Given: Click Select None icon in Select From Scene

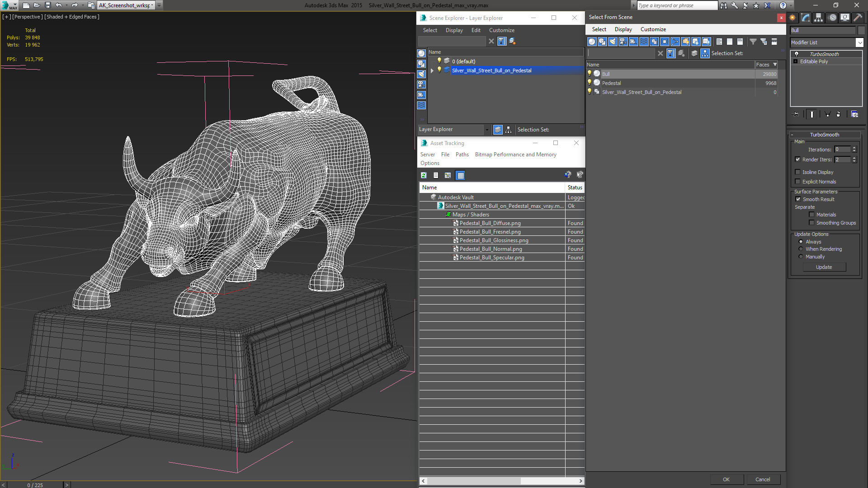Looking at the screenshot, I should (x=730, y=42).
